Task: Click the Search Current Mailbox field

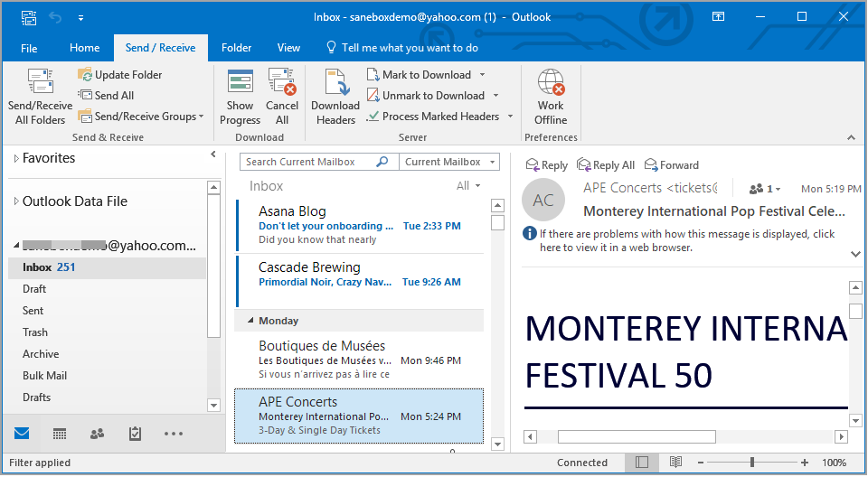Action: point(307,162)
